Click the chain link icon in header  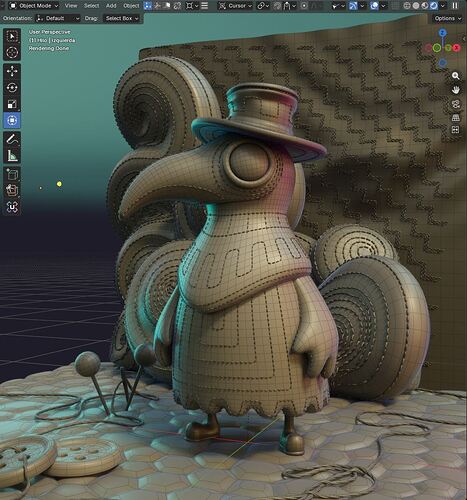coord(261,6)
